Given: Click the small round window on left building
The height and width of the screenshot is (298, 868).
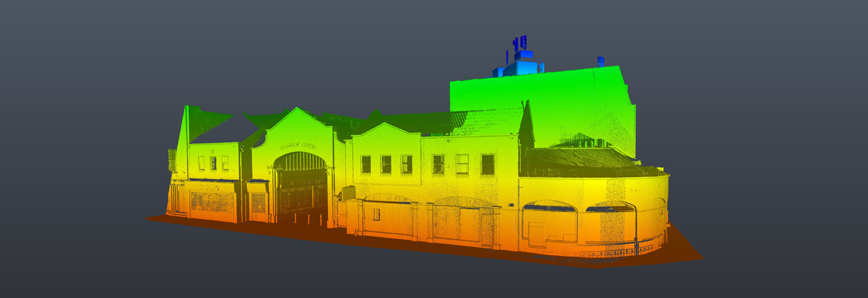Looking at the screenshot, I should (213, 151).
